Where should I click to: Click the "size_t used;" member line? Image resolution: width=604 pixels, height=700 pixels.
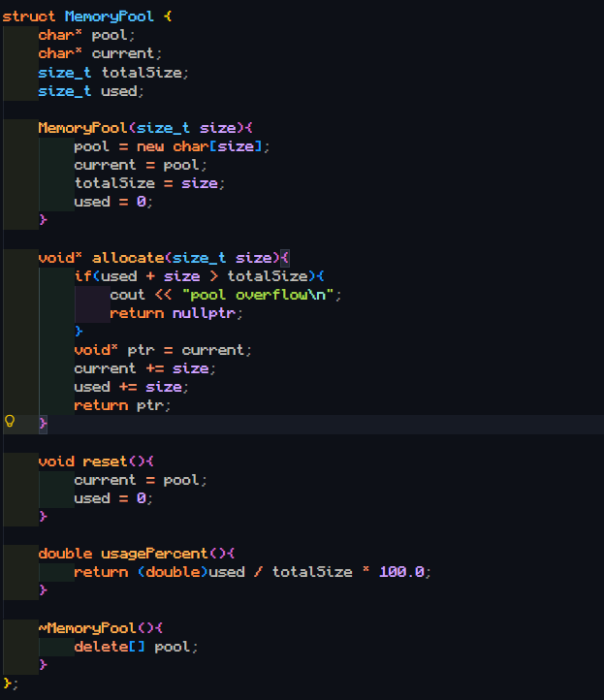[x=91, y=91]
